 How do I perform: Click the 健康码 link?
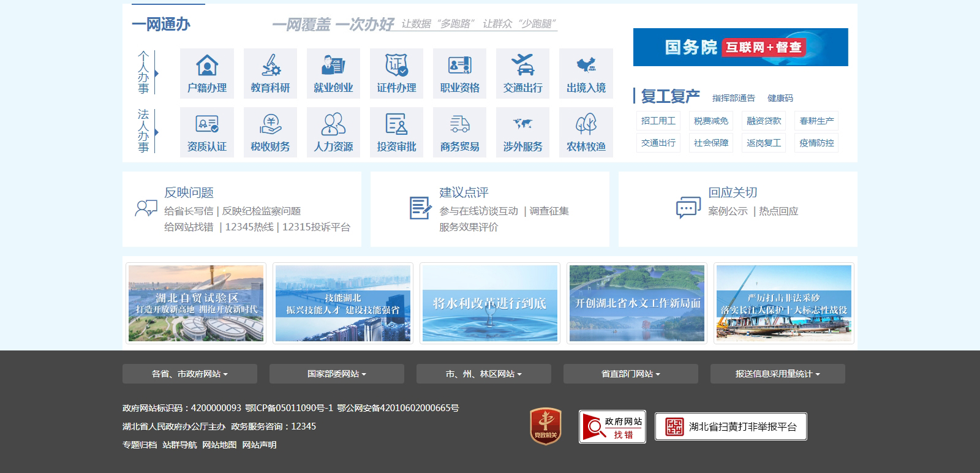780,98
